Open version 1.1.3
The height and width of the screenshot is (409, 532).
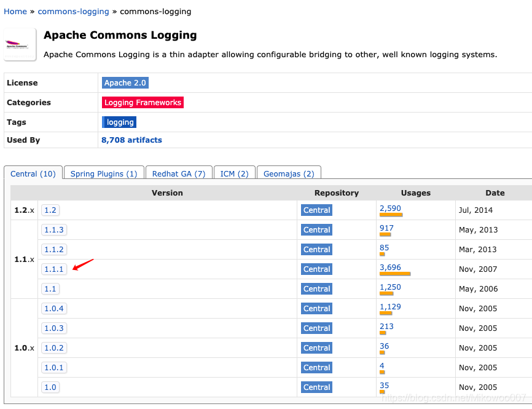(x=54, y=230)
